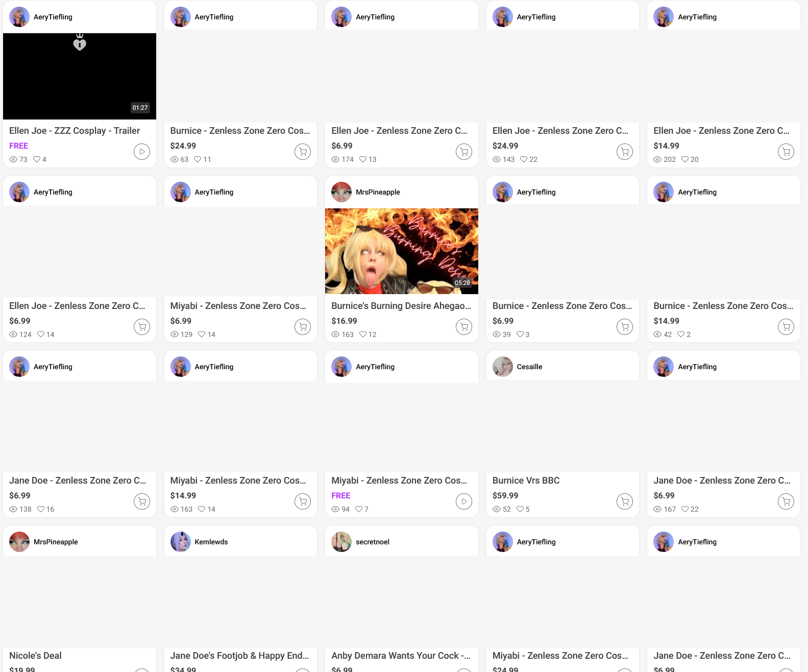Image resolution: width=808 pixels, height=672 pixels.
Task: Add the $16.99 MrsPineapple video to cart
Action: pos(464,327)
